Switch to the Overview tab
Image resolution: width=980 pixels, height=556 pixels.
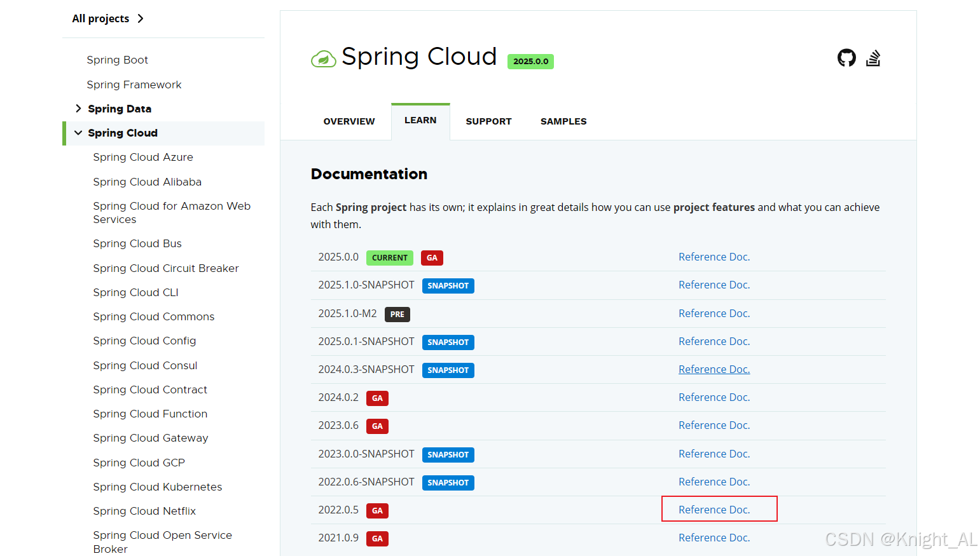(349, 121)
